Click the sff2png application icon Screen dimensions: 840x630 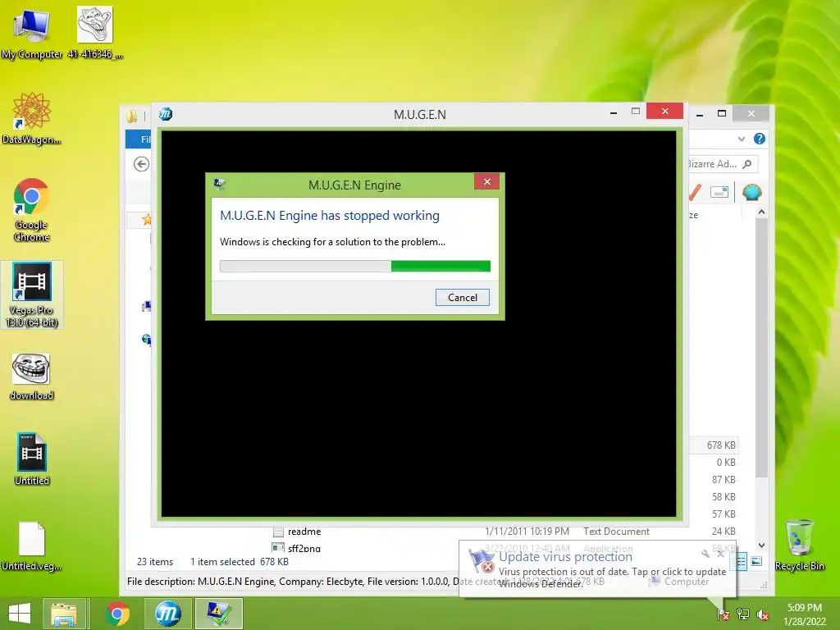tap(278, 547)
